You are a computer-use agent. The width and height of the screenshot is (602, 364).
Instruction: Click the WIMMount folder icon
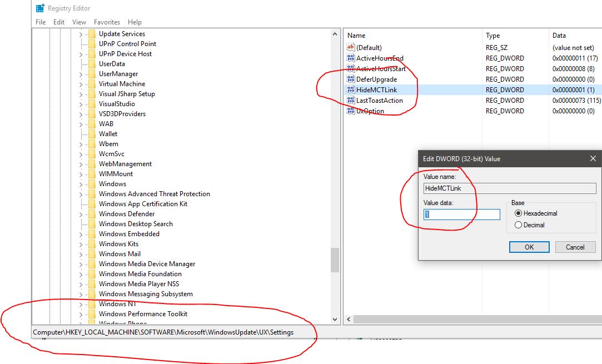pyautogui.click(x=92, y=174)
